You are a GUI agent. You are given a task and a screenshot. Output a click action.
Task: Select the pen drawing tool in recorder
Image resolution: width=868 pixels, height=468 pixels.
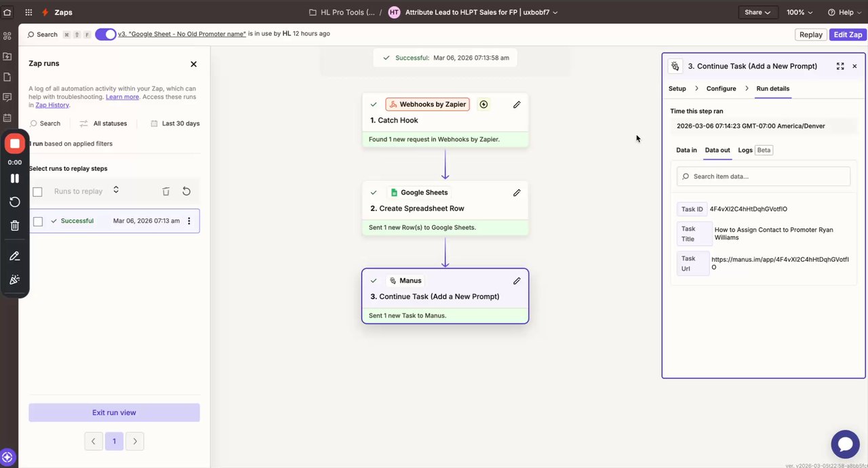[14, 256]
